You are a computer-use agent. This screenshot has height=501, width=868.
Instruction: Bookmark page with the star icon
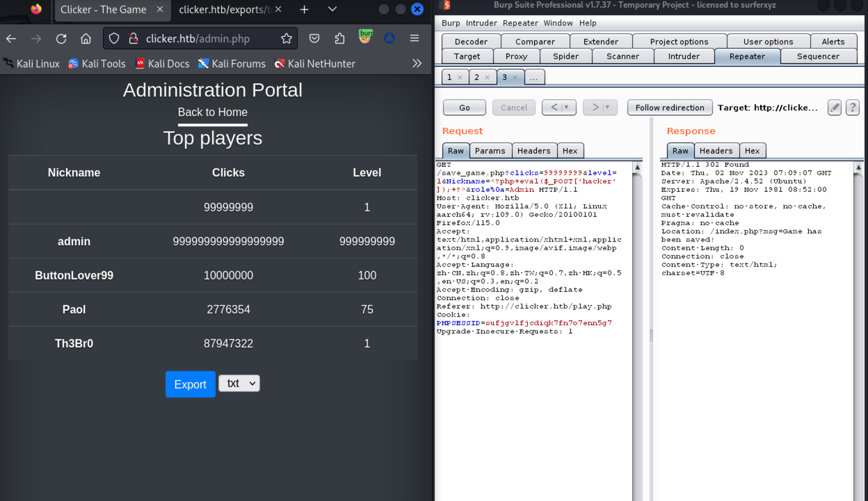[286, 39]
